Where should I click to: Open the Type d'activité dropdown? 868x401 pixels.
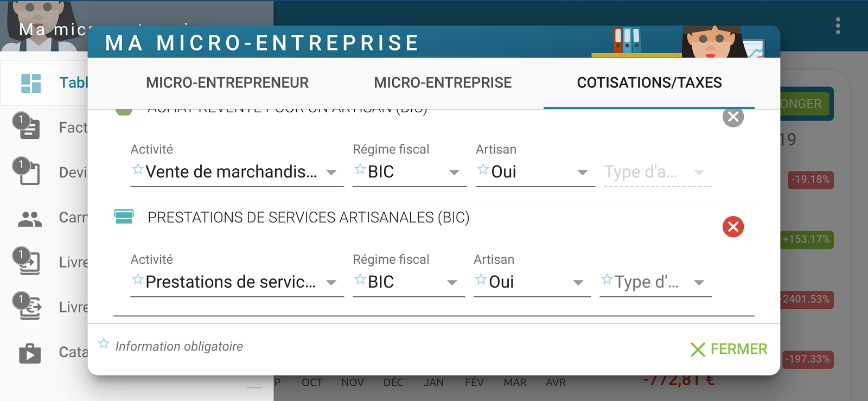698,282
